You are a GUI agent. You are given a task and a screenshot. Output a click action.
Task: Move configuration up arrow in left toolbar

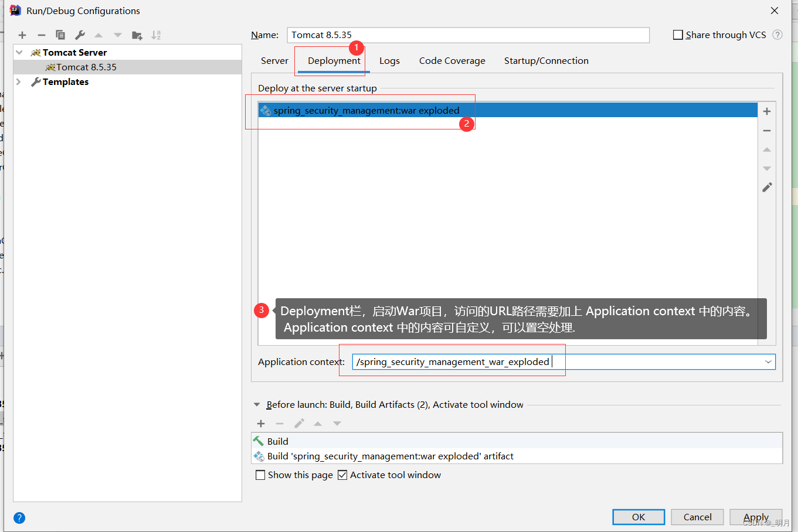(99, 35)
